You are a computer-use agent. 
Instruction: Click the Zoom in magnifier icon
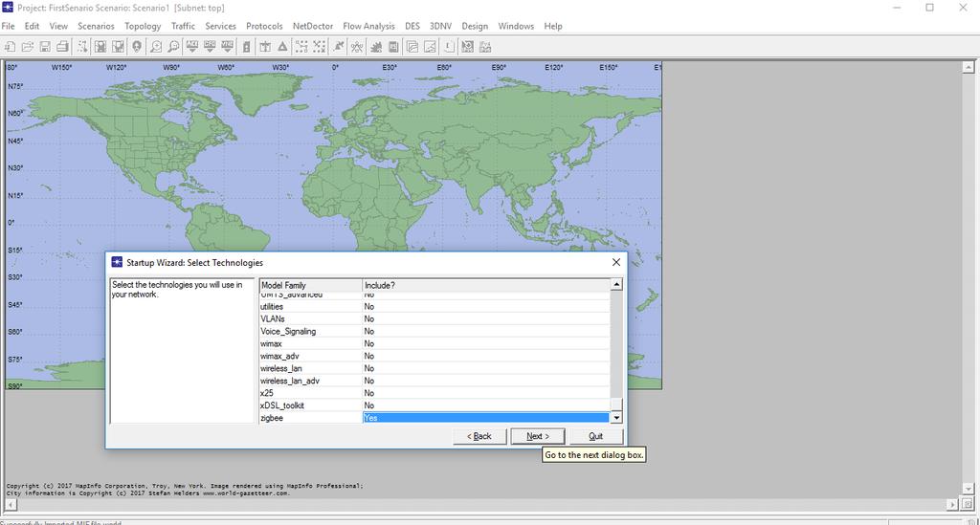click(156, 47)
